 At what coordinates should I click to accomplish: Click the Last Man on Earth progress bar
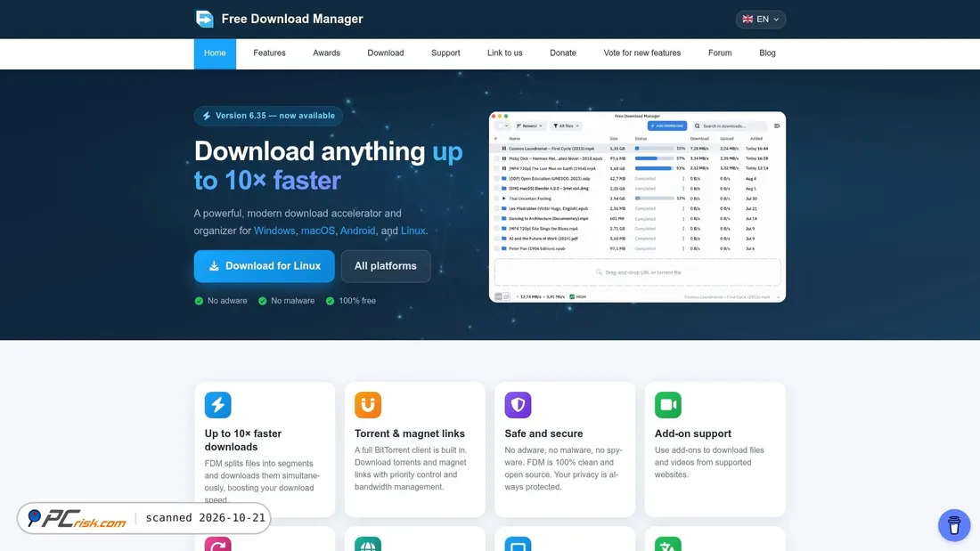tap(654, 168)
